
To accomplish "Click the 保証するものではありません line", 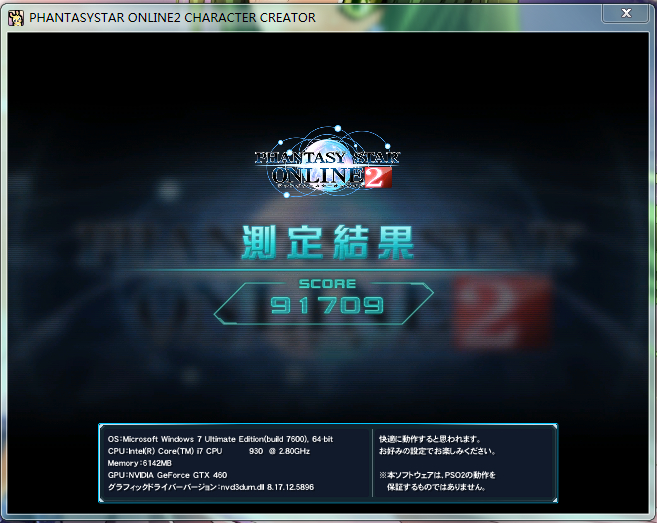I will (436, 487).
